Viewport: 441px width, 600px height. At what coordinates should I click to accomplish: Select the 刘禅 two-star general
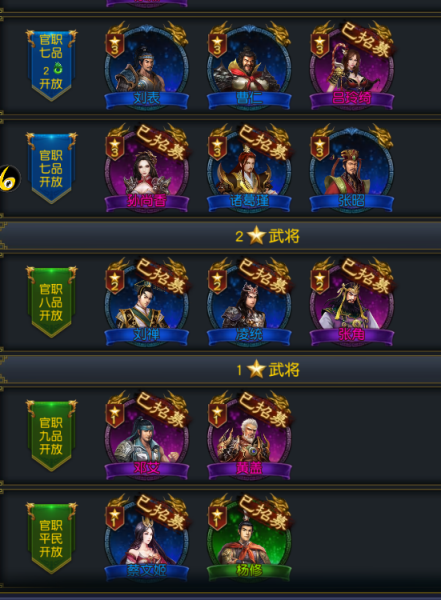[x=147, y=302]
